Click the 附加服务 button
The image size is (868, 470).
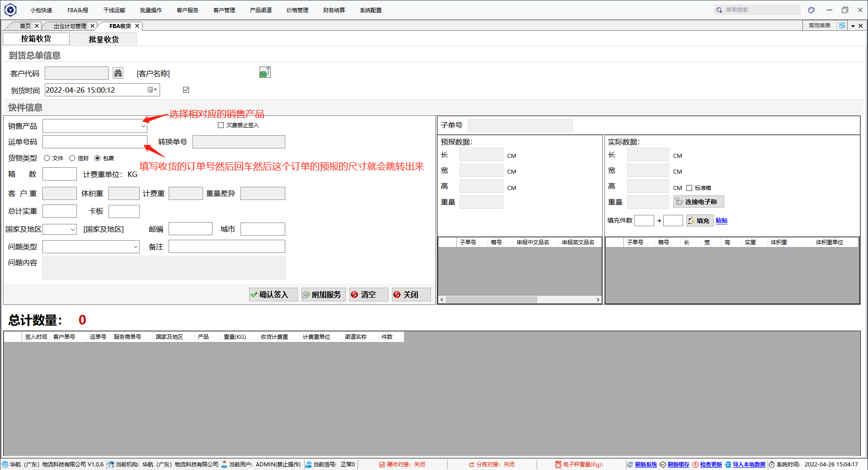pyautogui.click(x=323, y=294)
